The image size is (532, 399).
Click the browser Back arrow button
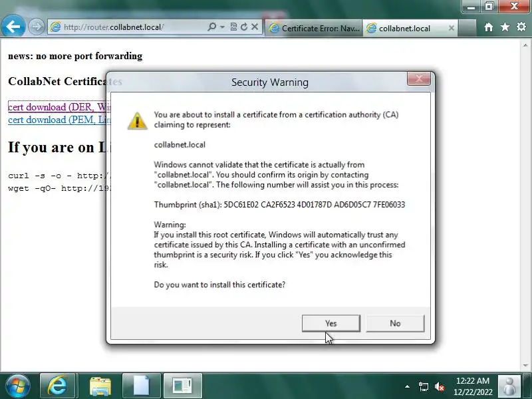(x=13, y=26)
